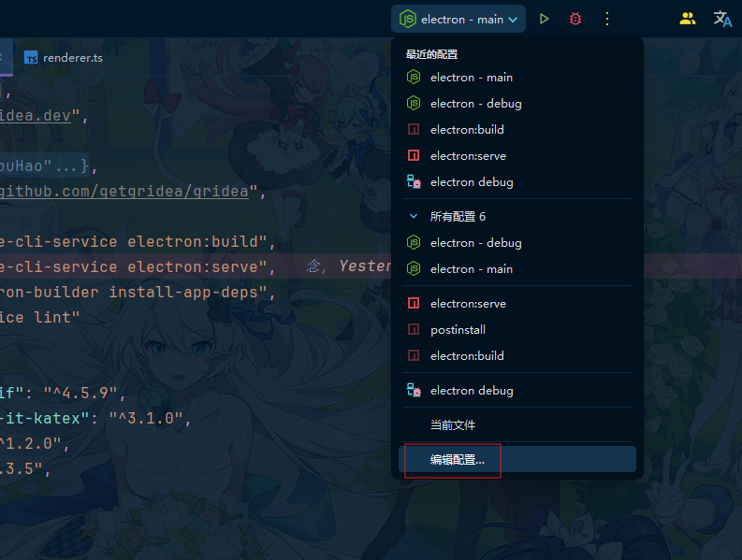Viewport: 742px width, 560px height.
Task: Select electron:serve in the all configurations list
Action: [468, 304]
